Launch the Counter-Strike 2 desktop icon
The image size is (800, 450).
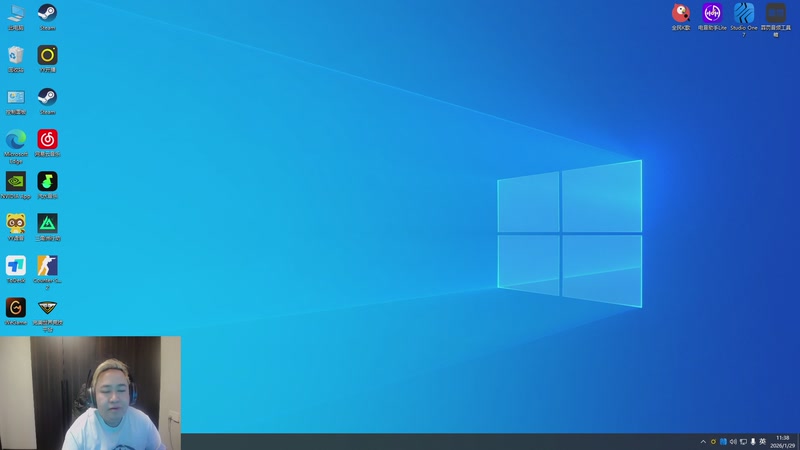coord(47,273)
